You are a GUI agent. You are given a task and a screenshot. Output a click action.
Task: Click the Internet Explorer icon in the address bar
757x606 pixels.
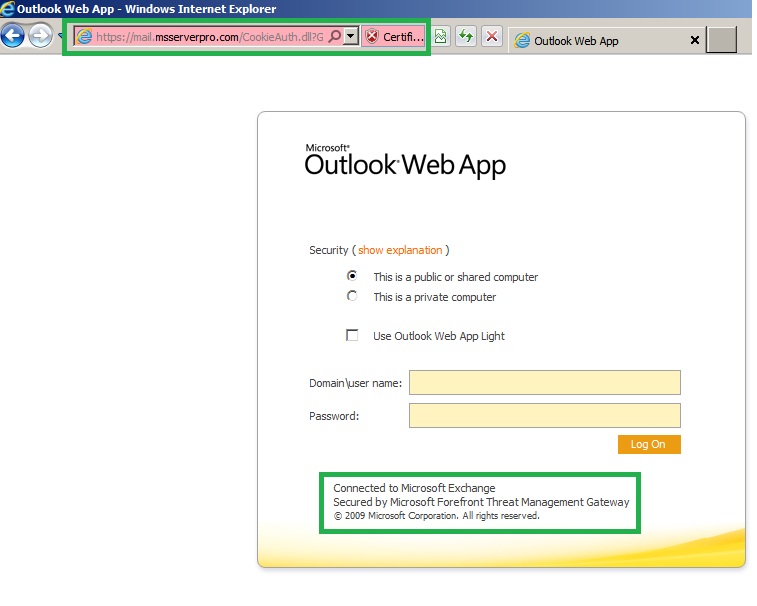(x=84, y=37)
